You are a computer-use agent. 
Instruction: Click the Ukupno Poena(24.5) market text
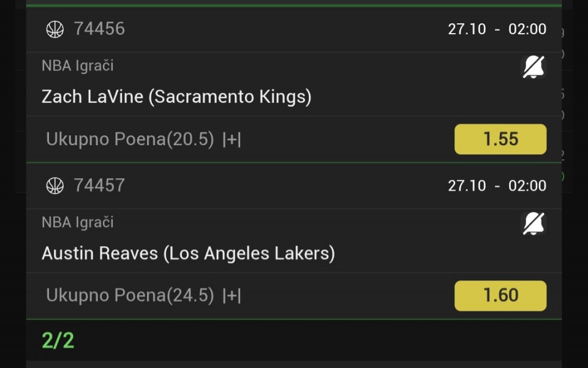[x=130, y=296]
